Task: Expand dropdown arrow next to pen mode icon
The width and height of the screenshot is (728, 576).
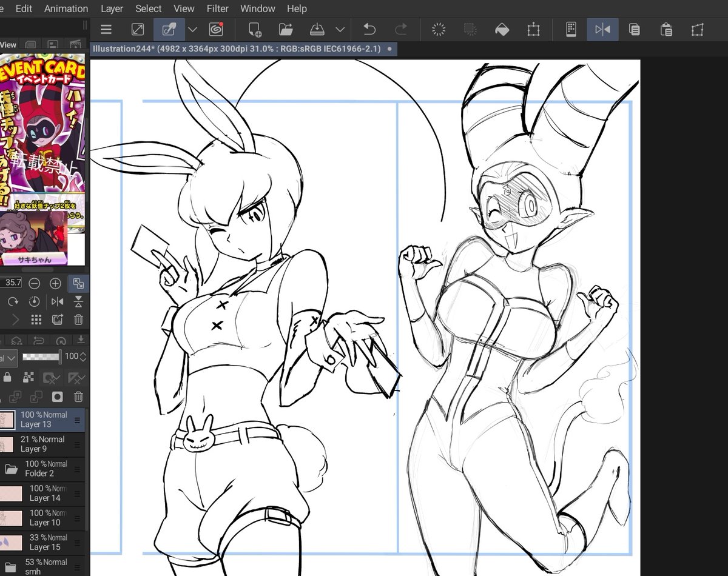Action: (193, 29)
